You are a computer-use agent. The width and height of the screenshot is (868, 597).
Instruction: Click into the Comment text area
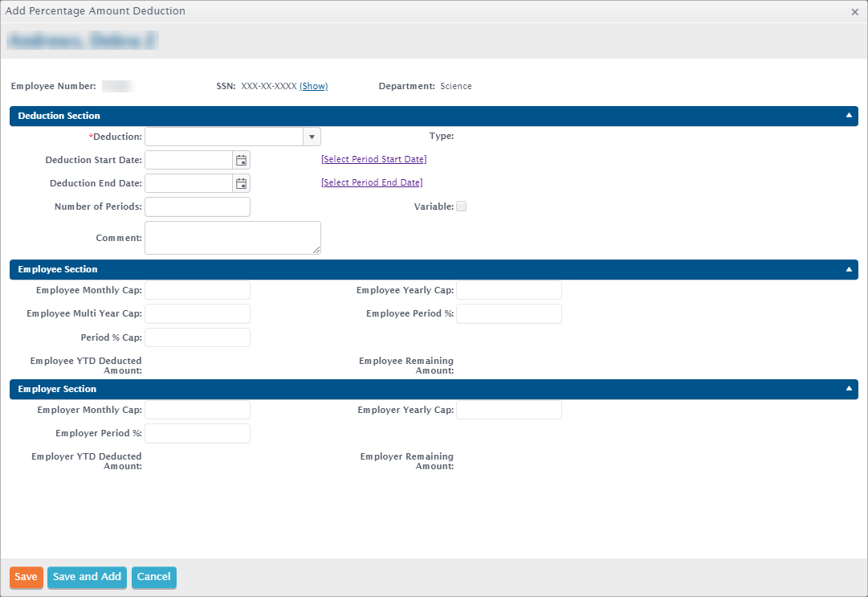232,238
